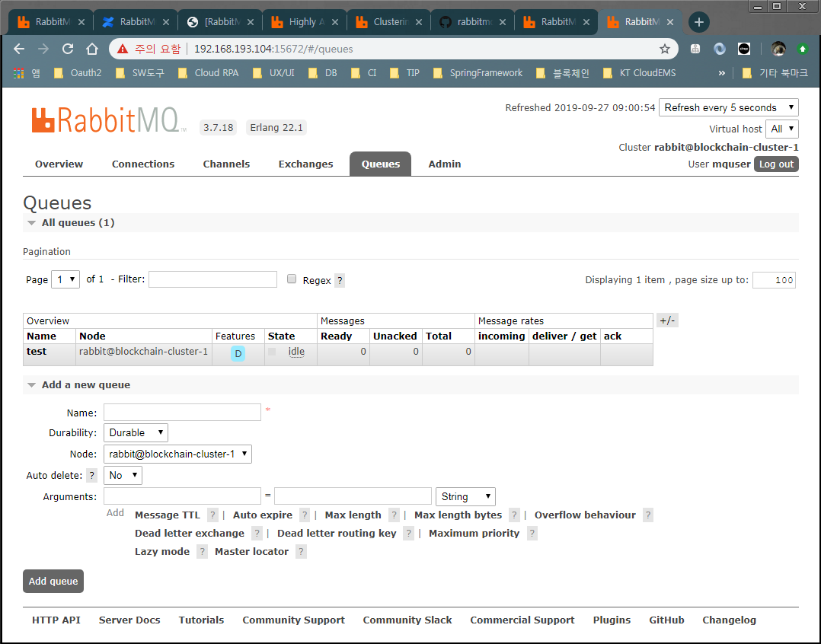Show help for Dead letter routing key

(x=409, y=534)
